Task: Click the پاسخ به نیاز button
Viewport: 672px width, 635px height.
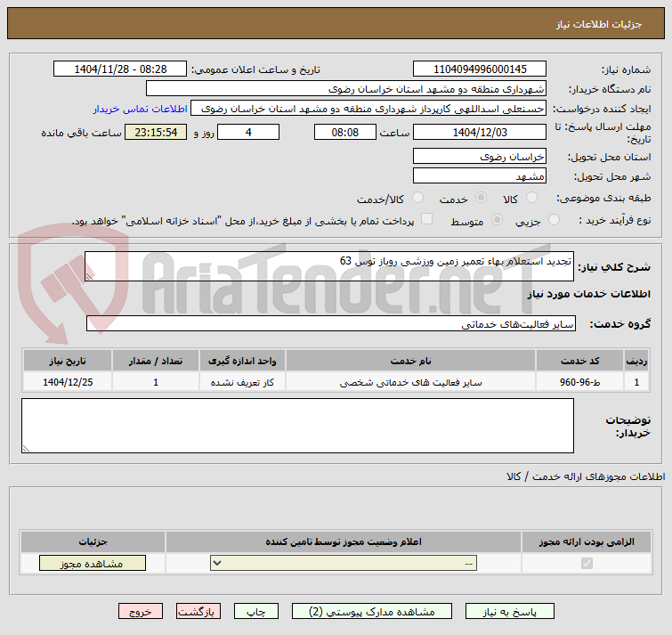Action: pyautogui.click(x=510, y=612)
